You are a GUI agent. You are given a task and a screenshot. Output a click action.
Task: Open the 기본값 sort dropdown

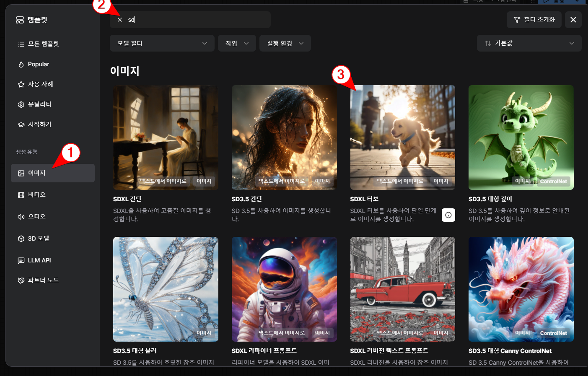529,43
